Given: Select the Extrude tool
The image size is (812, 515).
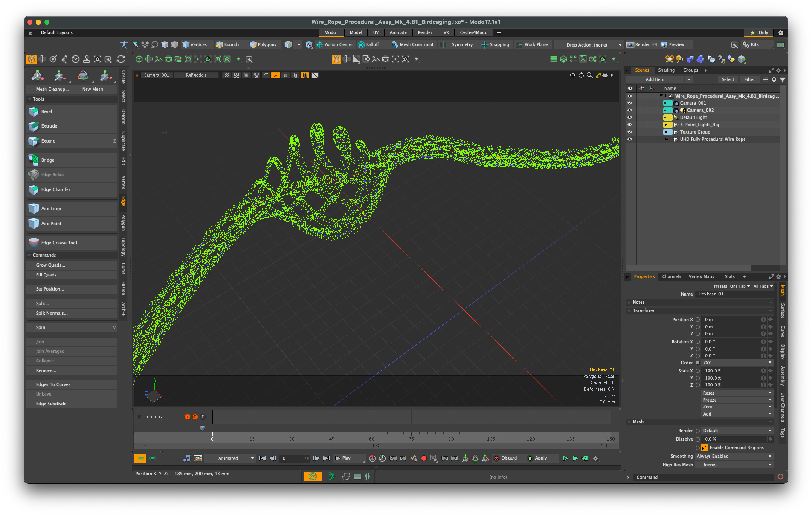Looking at the screenshot, I should tap(72, 126).
